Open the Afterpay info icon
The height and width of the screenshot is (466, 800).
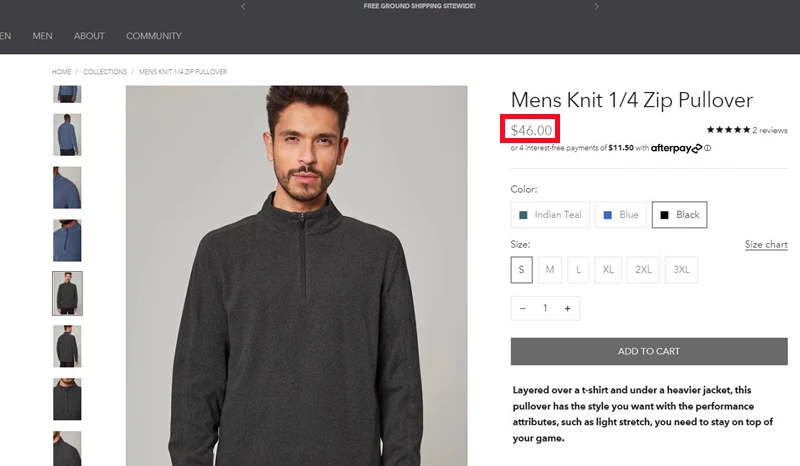[708, 148]
